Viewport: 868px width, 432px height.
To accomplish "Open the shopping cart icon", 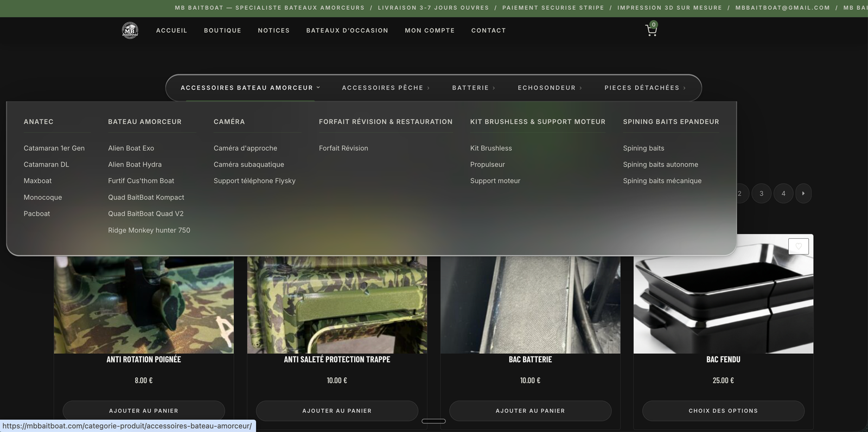I will [651, 30].
